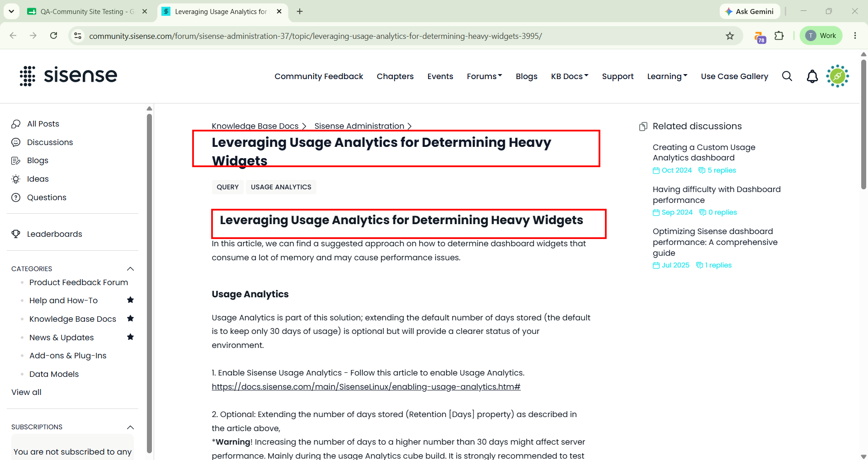Expand the Learning dropdown menu
This screenshot has height=460, width=868.
[667, 76]
